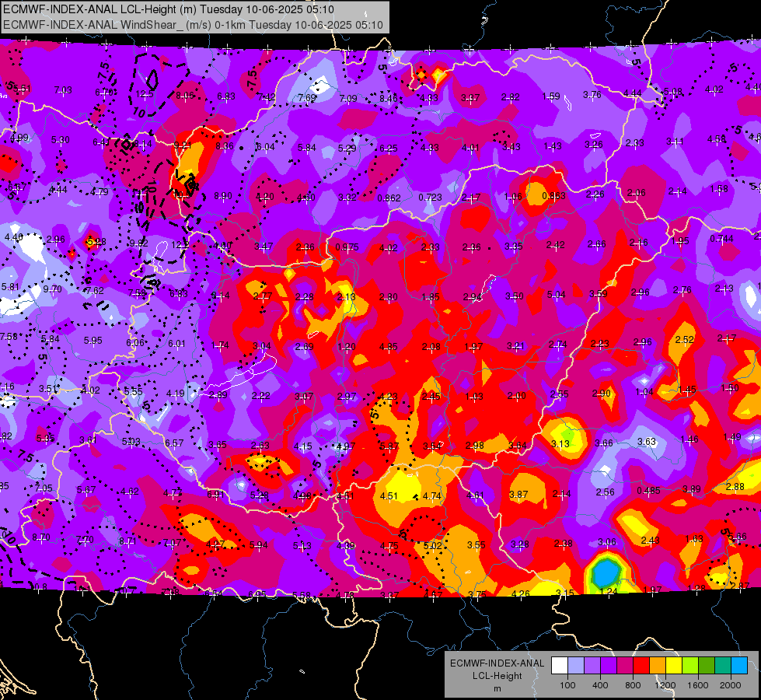761x700 pixels.
Task: Click the wind shear value 0.485
Action: pos(649,491)
